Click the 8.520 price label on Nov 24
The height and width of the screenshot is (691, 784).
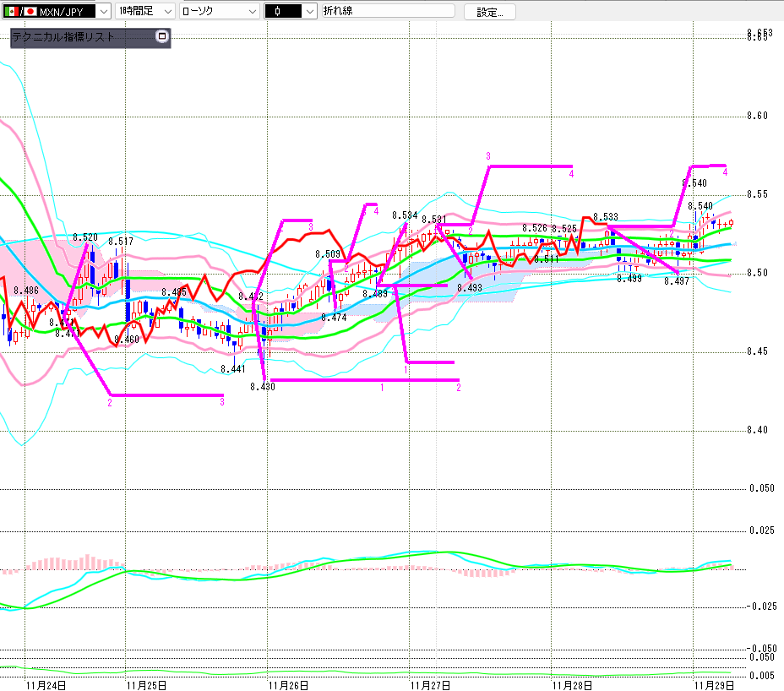85,237
